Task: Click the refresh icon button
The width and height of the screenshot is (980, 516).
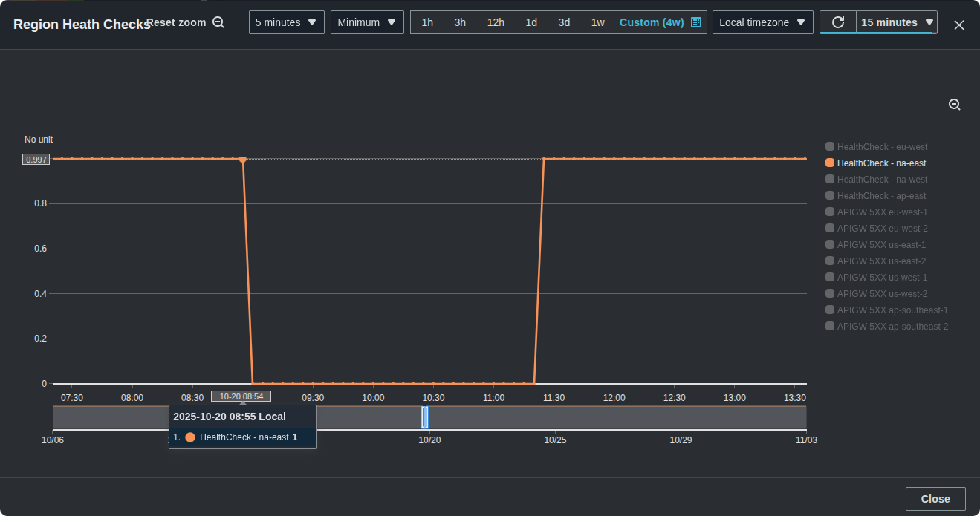Action: coord(837,22)
